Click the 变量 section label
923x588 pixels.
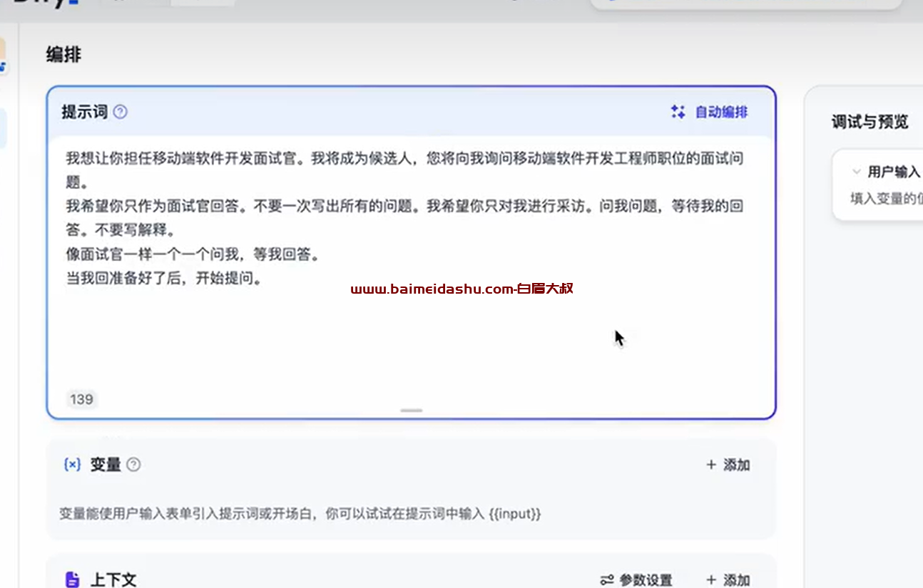[106, 465]
